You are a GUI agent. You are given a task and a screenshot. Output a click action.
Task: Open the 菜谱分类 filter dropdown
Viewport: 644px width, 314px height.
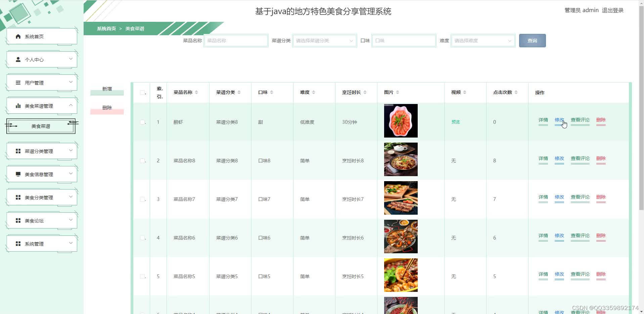tap(324, 41)
